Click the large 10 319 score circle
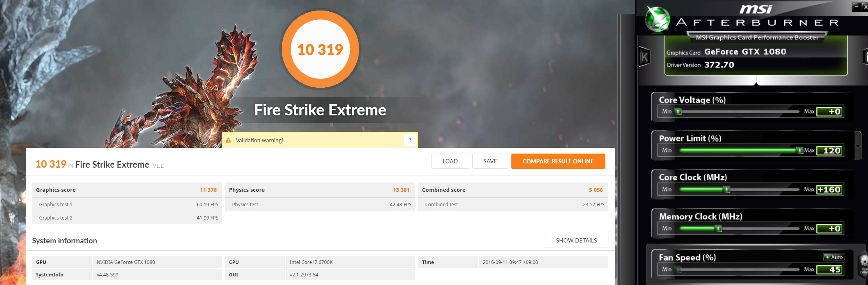 (320, 49)
